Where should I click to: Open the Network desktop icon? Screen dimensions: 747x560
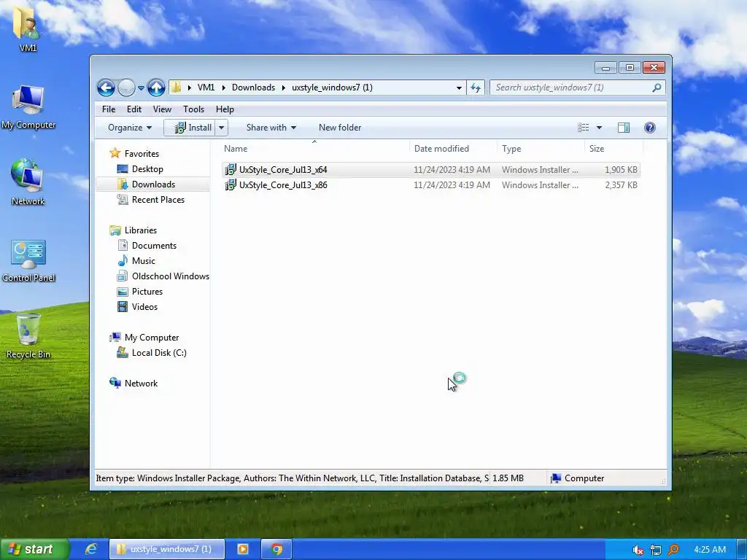point(28,182)
